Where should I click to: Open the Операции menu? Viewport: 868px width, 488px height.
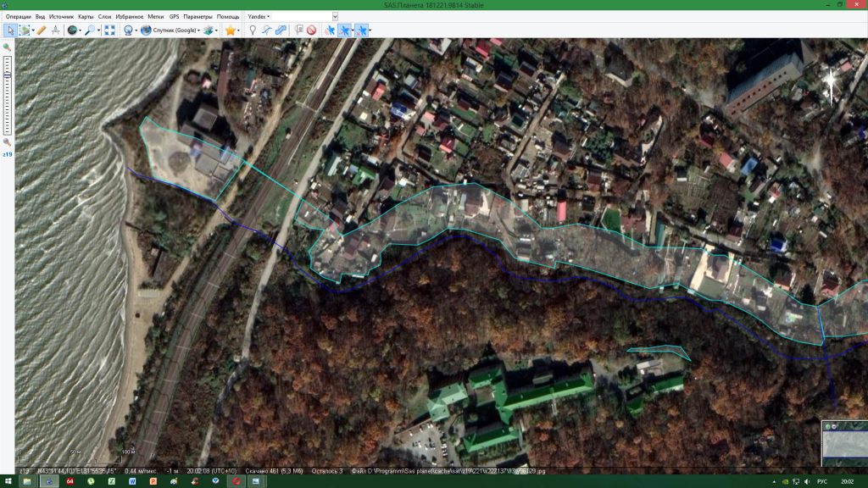[18, 16]
